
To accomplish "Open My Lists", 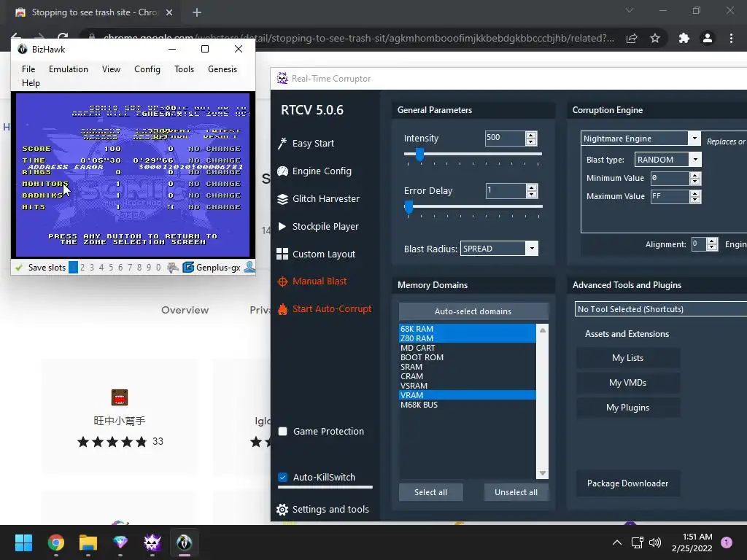I will (628, 358).
